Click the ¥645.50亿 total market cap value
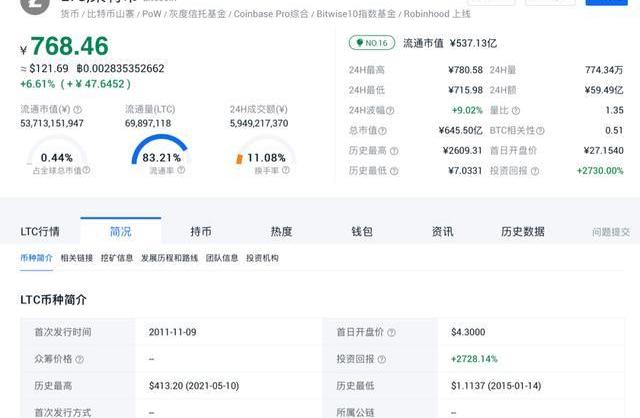This screenshot has height=418, width=640. click(460, 131)
